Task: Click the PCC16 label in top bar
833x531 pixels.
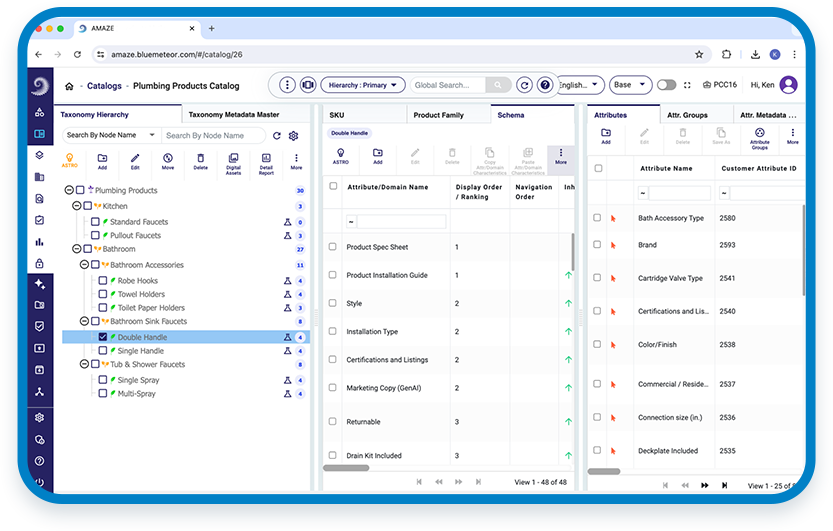Action: 720,85
